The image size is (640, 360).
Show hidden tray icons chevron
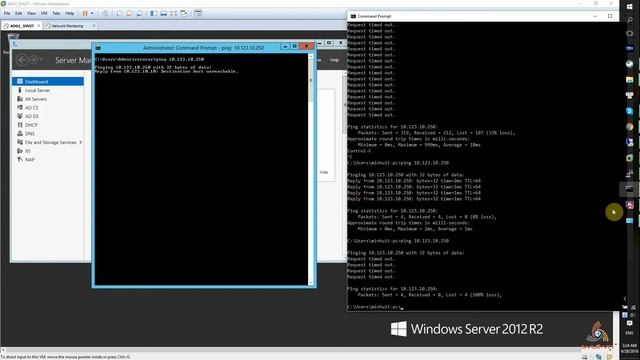pos(625,299)
